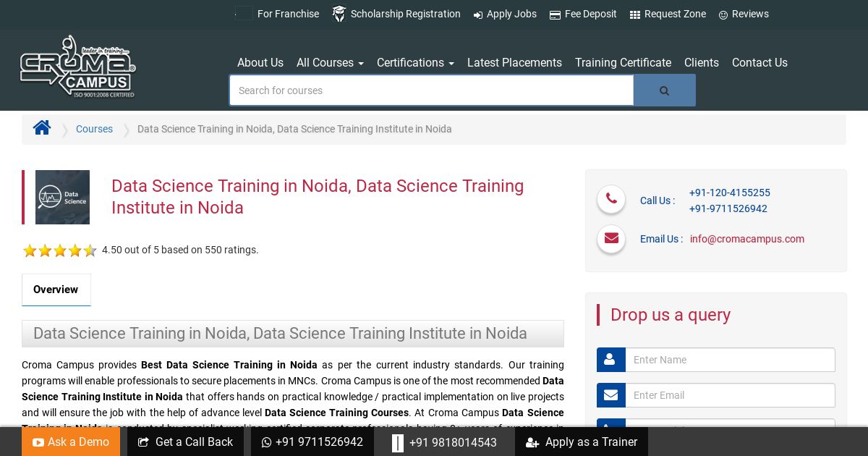Viewport: 868px width, 456px height.
Task: Click the mobile +91 9818014543 button
Action: 444,442
